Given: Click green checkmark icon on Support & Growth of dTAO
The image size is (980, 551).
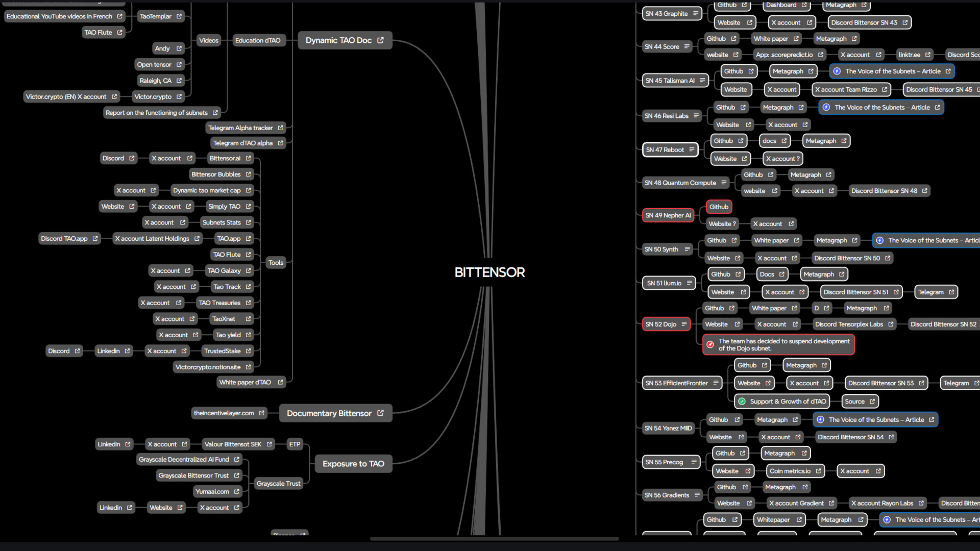Looking at the screenshot, I should [x=742, y=402].
